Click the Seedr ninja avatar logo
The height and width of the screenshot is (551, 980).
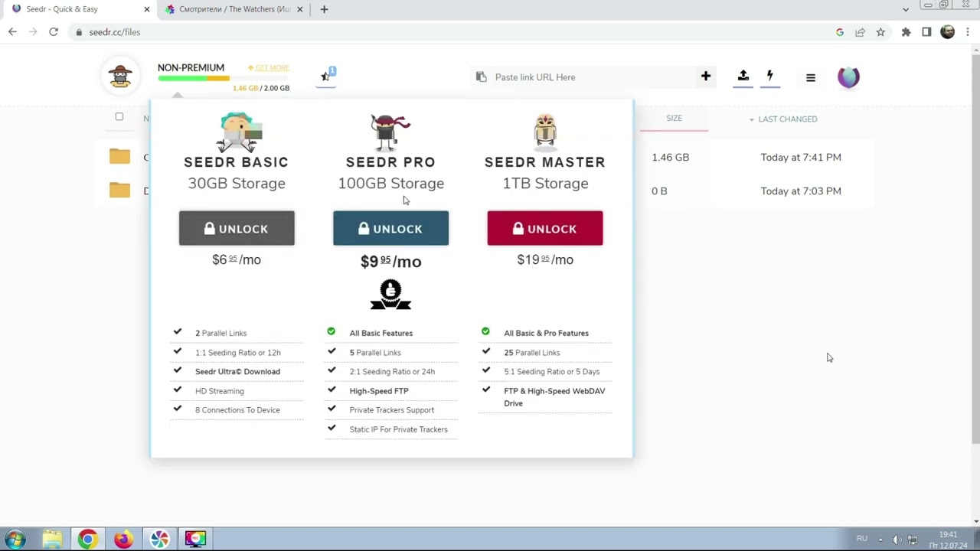(120, 77)
